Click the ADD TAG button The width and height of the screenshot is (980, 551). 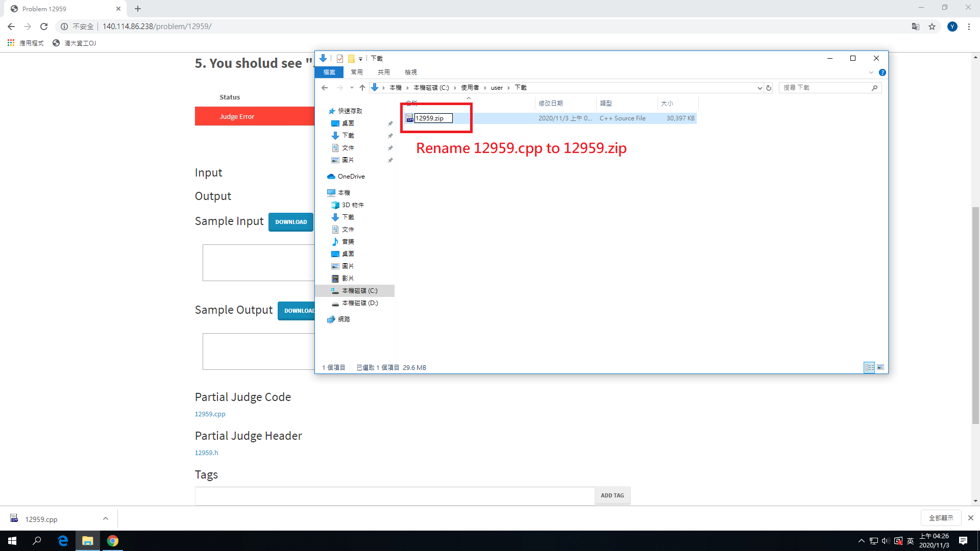pyautogui.click(x=612, y=495)
